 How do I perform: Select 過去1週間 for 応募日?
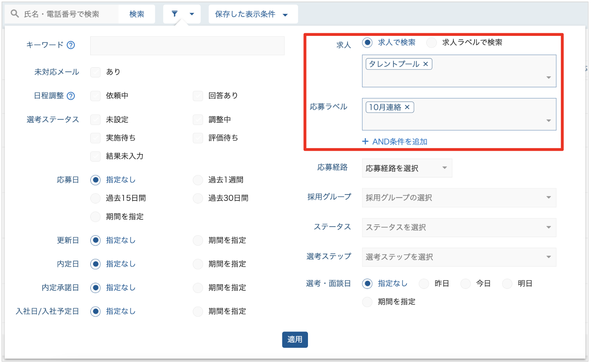pos(198,180)
